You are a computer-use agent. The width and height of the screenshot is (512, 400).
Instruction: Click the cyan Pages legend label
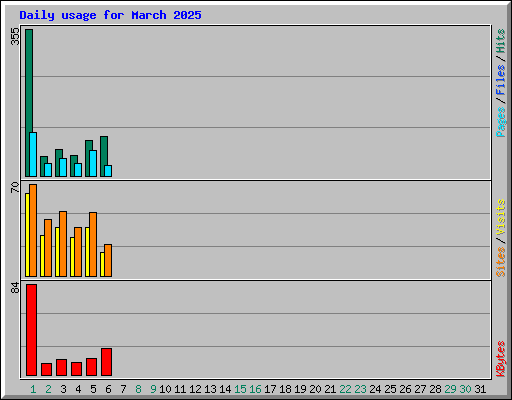(x=500, y=122)
